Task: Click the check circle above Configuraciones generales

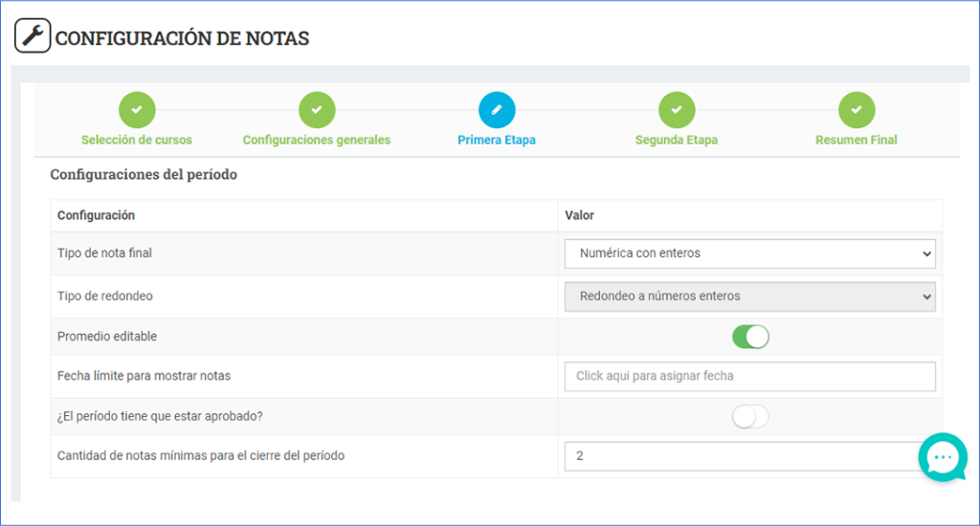Action: [x=317, y=110]
